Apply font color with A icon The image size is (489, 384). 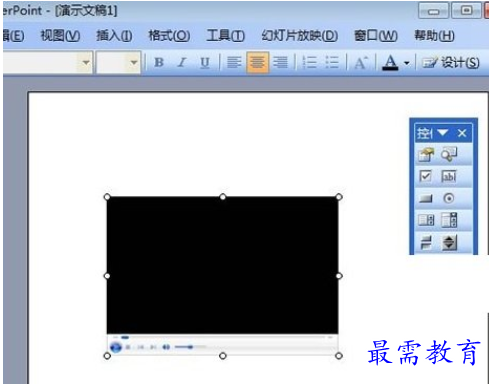[390, 62]
